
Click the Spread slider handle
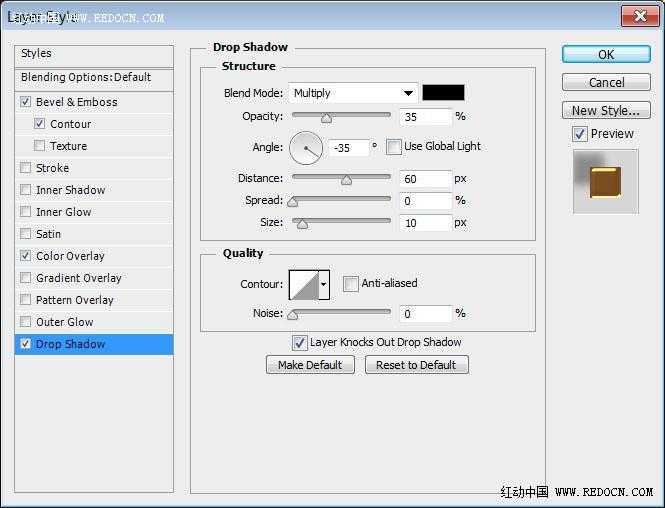pyautogui.click(x=293, y=202)
